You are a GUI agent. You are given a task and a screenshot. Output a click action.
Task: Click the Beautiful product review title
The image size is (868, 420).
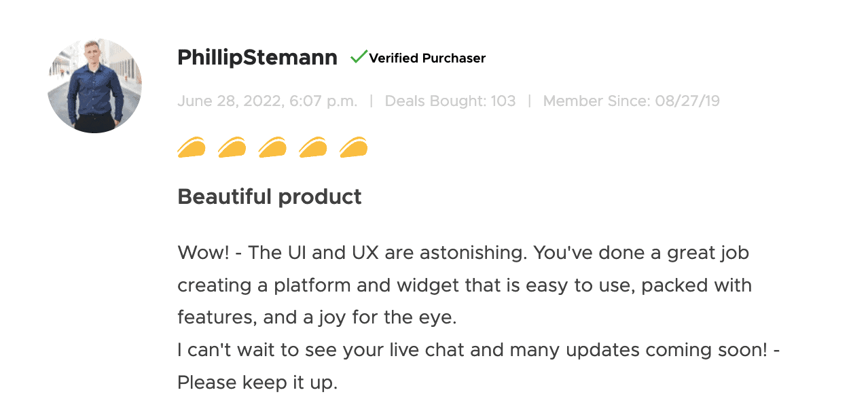coord(270,197)
